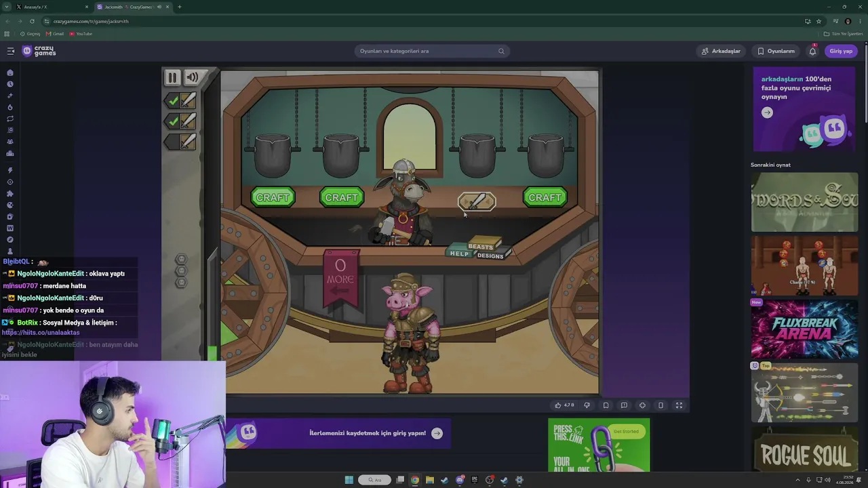
Task: Click the Get Started ad button
Action: click(626, 432)
